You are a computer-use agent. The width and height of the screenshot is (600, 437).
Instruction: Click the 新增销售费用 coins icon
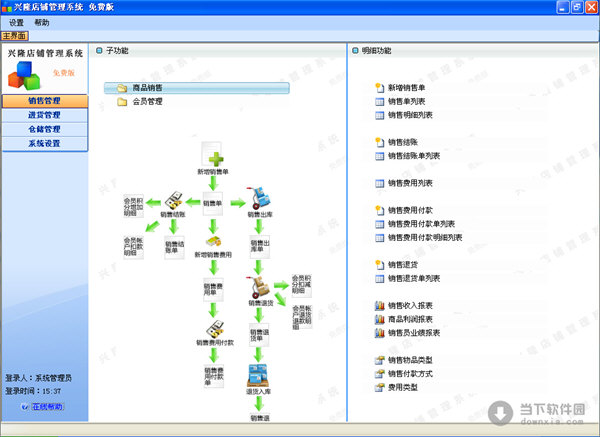pos(212,240)
